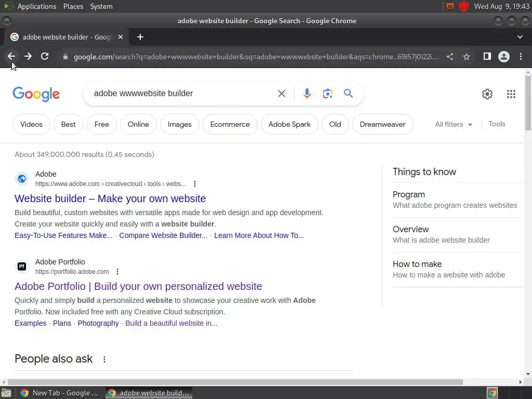Open options for Adobe result

195,184
